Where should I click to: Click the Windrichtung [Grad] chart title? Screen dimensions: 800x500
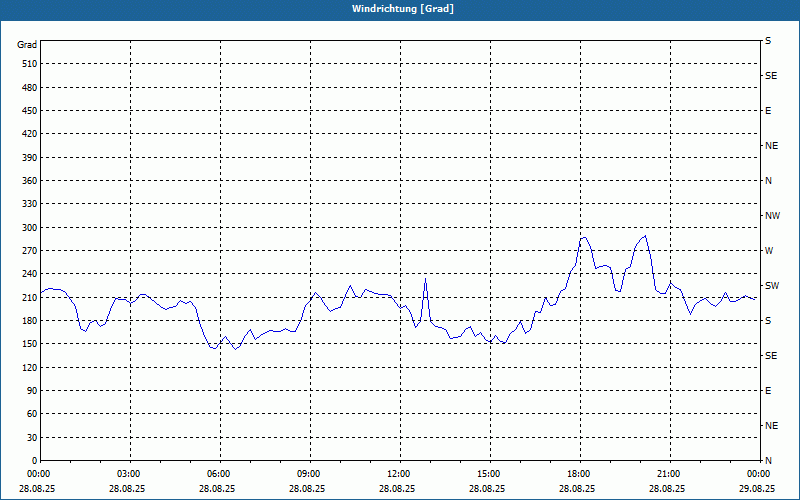[x=399, y=8]
